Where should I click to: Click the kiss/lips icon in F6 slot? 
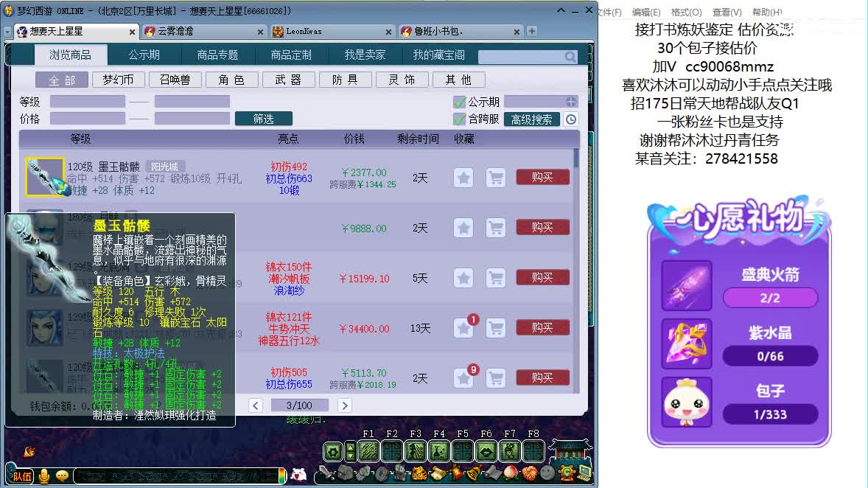pos(486,450)
